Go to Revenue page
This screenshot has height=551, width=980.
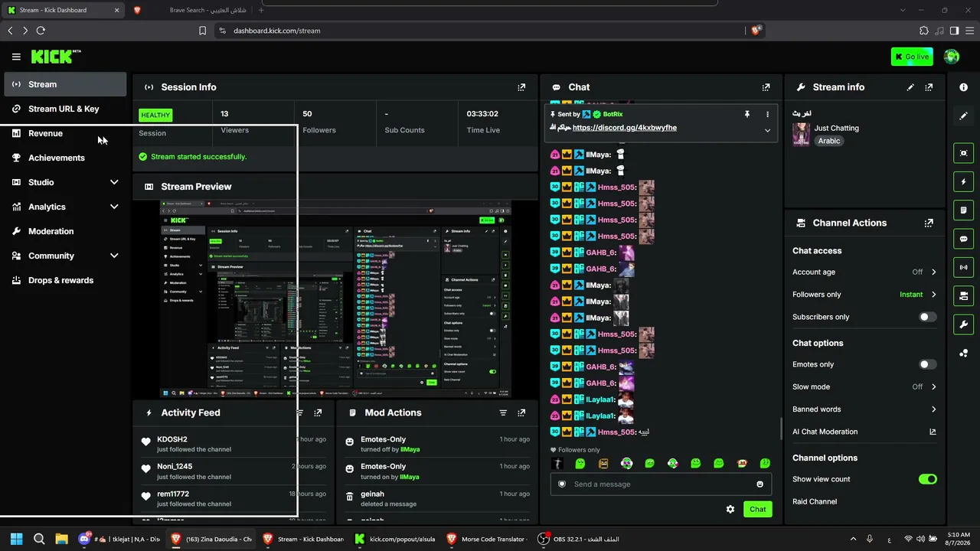65,133
